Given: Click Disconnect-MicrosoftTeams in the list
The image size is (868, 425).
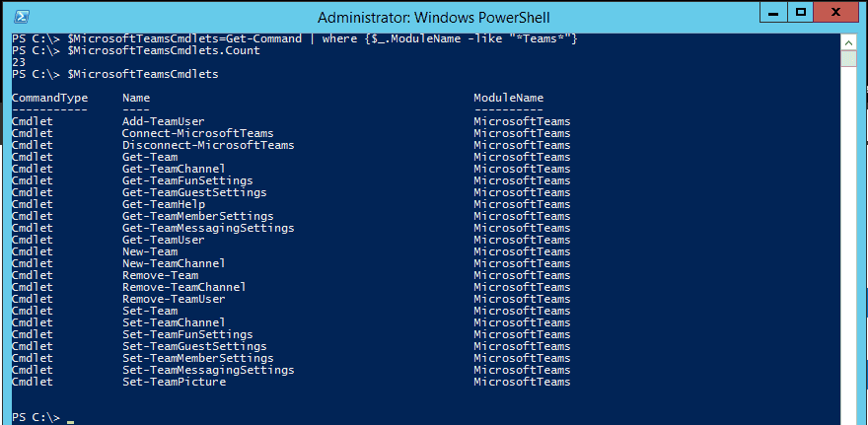Looking at the screenshot, I should [x=208, y=146].
